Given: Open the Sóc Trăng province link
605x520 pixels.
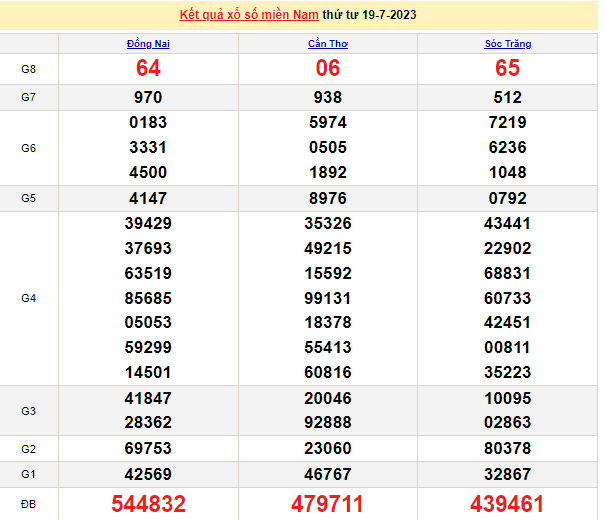Looking at the screenshot, I should tap(507, 44).
